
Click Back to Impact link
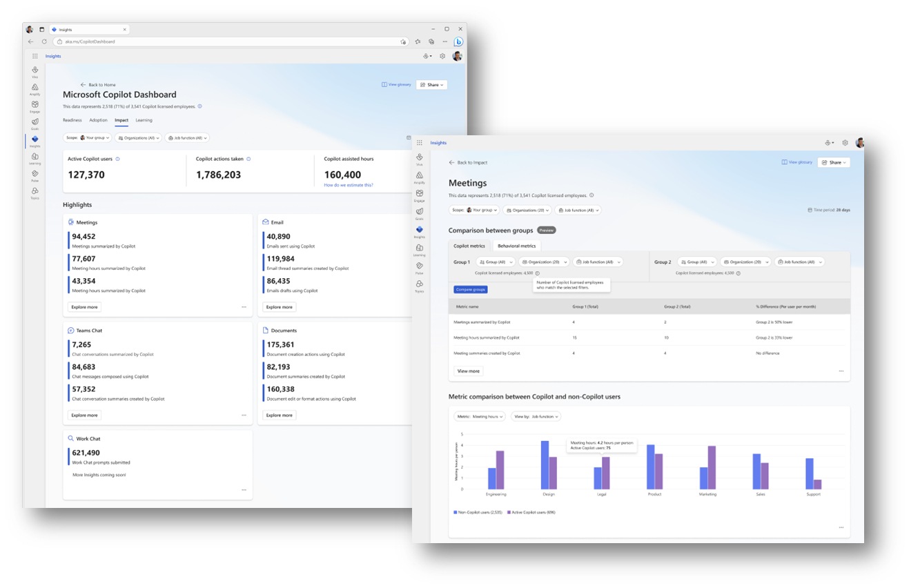(x=468, y=162)
